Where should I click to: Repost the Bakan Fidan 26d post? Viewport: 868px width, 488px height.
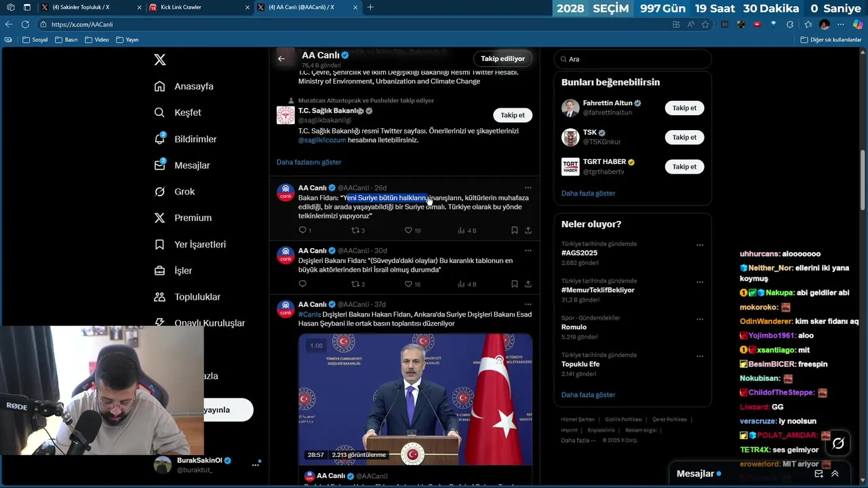[x=355, y=230]
